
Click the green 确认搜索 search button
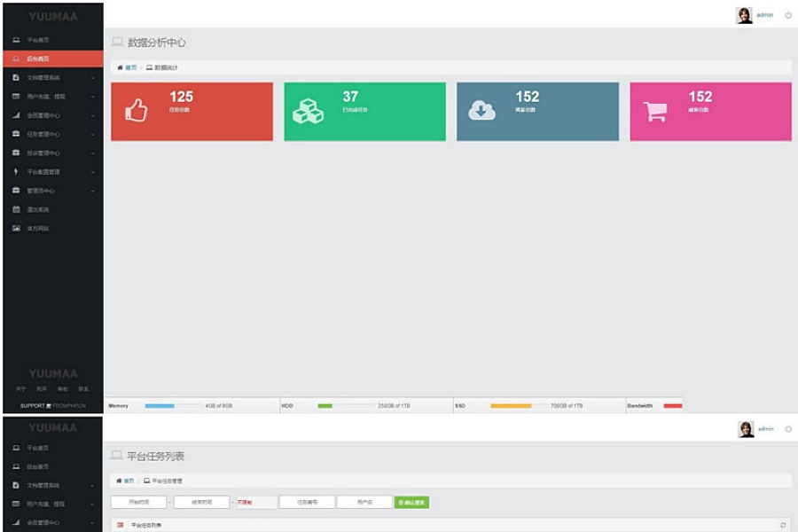411,503
